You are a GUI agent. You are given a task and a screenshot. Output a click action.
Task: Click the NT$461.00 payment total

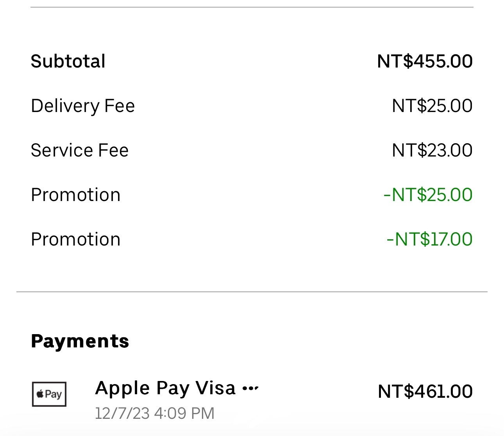[425, 392]
